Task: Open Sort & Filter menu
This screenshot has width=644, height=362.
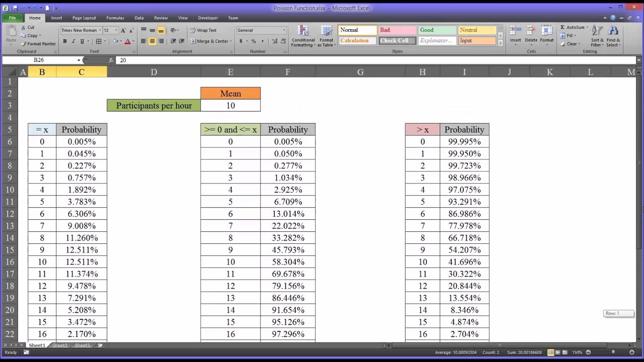Action: click(x=597, y=36)
